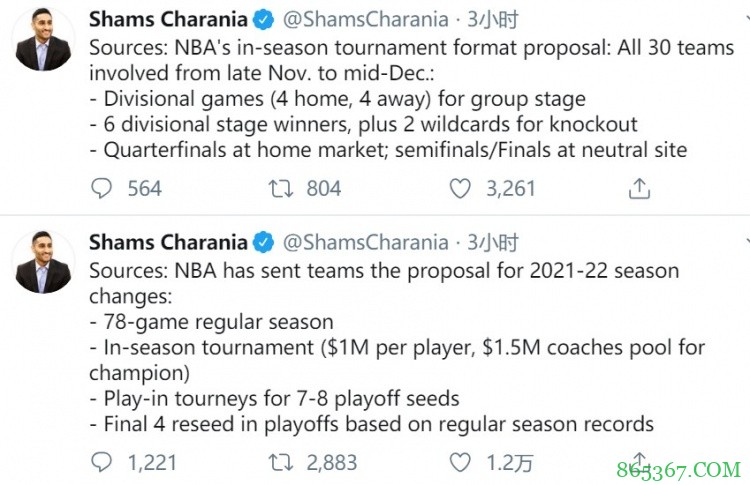Like the in-season tournament format tweet
This screenshot has height=485, width=750.
click(460, 188)
